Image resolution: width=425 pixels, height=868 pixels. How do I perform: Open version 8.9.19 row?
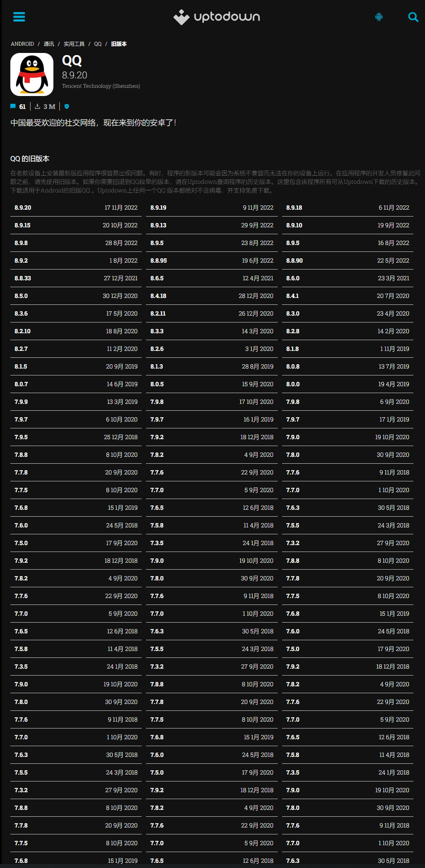(211, 208)
